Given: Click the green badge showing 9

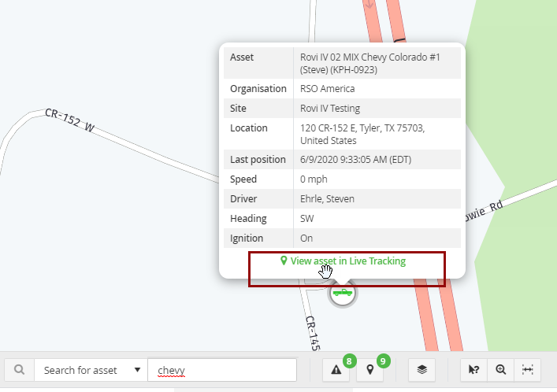Looking at the screenshot, I should pos(383,361).
